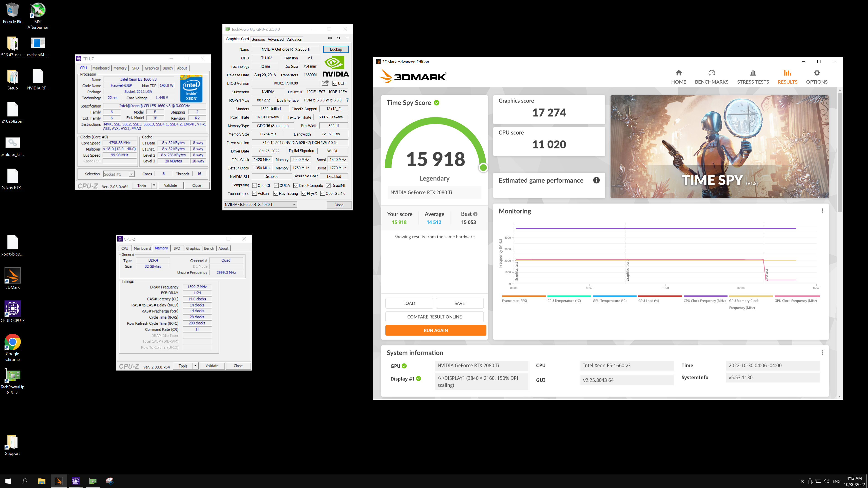This screenshot has height=488, width=868.
Task: Click the Close button in GPU-Z
Action: pyautogui.click(x=339, y=205)
